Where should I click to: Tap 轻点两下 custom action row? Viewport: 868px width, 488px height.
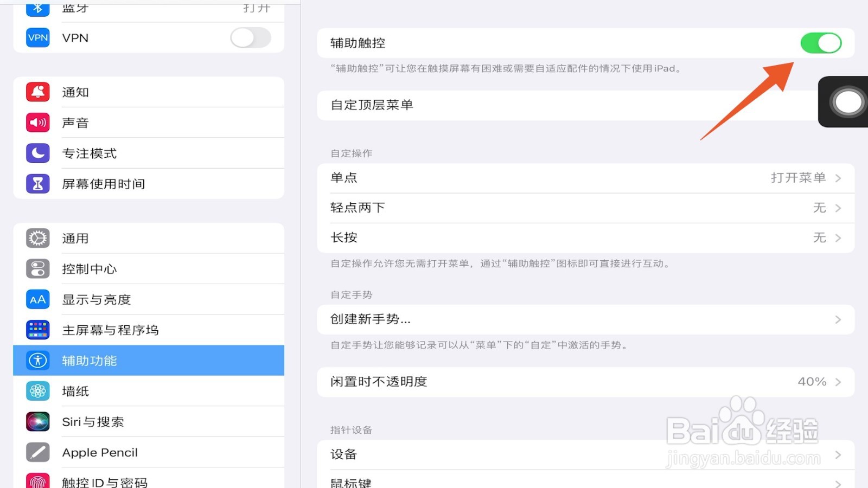(586, 208)
